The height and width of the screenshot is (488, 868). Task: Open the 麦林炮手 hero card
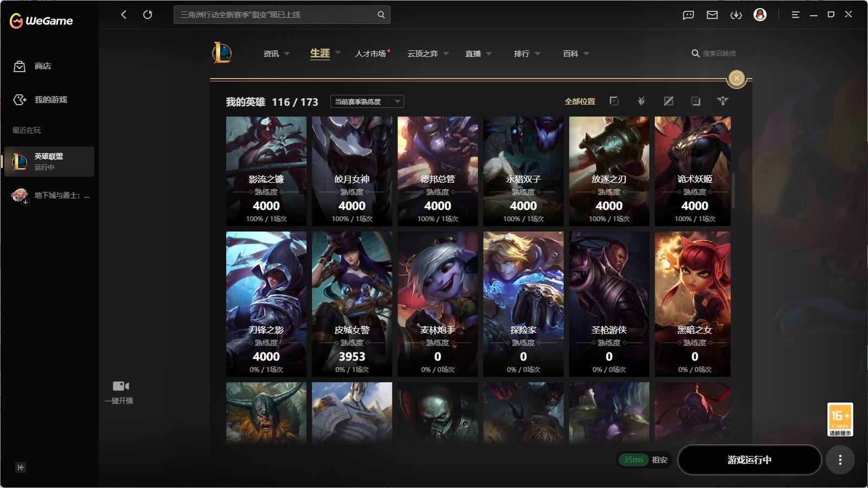(x=438, y=304)
